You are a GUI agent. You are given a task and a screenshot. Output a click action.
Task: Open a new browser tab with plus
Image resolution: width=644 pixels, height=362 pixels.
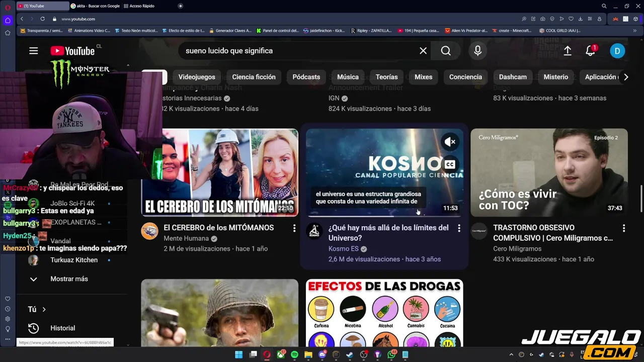point(181,6)
